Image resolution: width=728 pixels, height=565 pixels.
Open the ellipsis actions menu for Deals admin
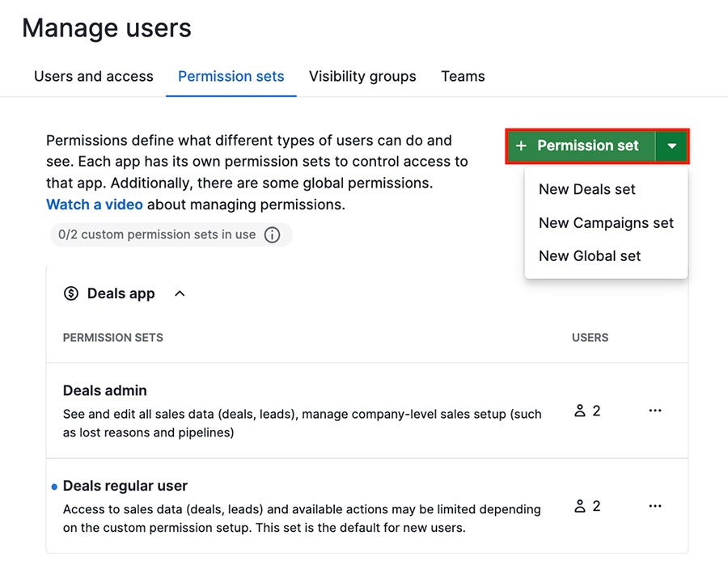(655, 411)
